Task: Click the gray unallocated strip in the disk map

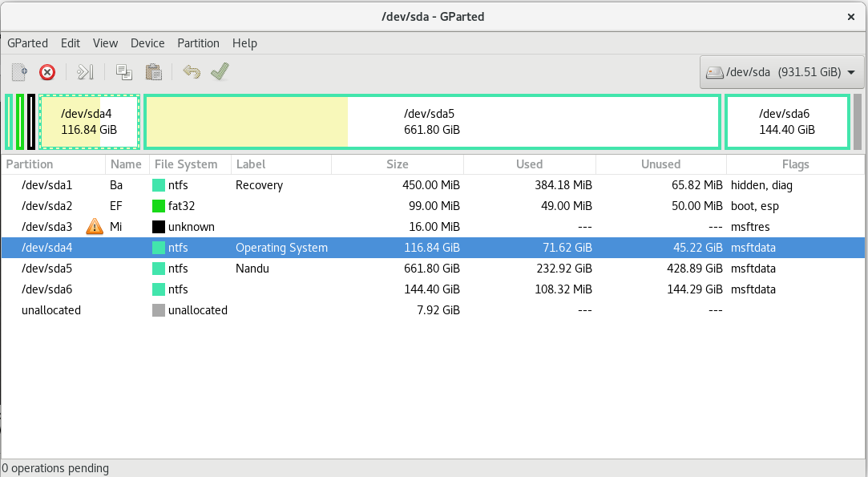Action: pyautogui.click(x=858, y=122)
